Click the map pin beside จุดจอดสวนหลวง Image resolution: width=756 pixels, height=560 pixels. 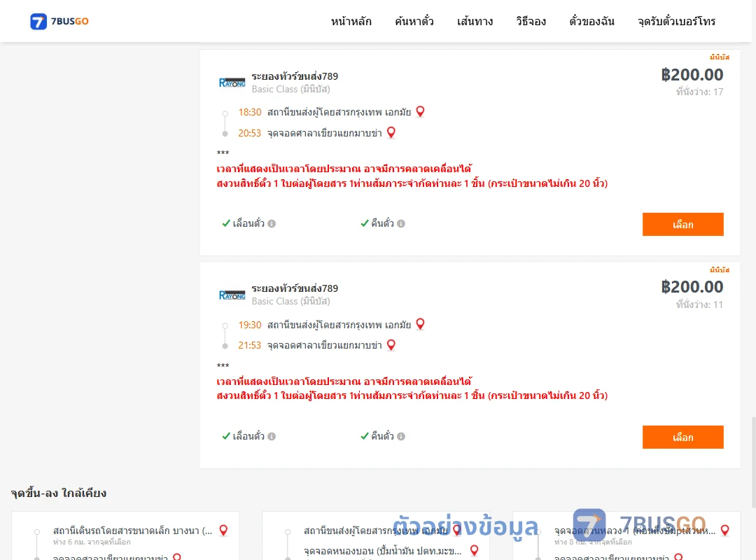point(724,530)
